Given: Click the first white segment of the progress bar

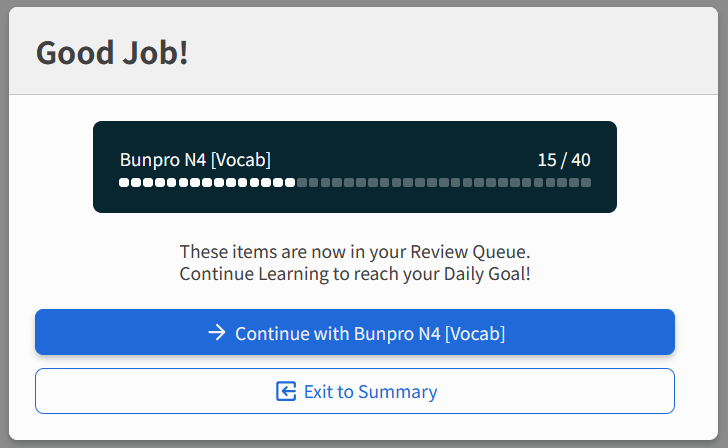Looking at the screenshot, I should tap(124, 183).
